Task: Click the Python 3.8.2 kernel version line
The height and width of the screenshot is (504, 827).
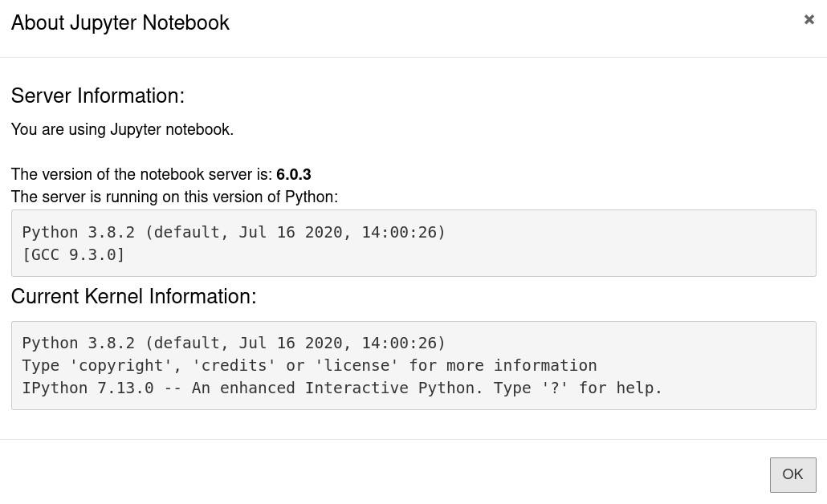Action: point(234,343)
